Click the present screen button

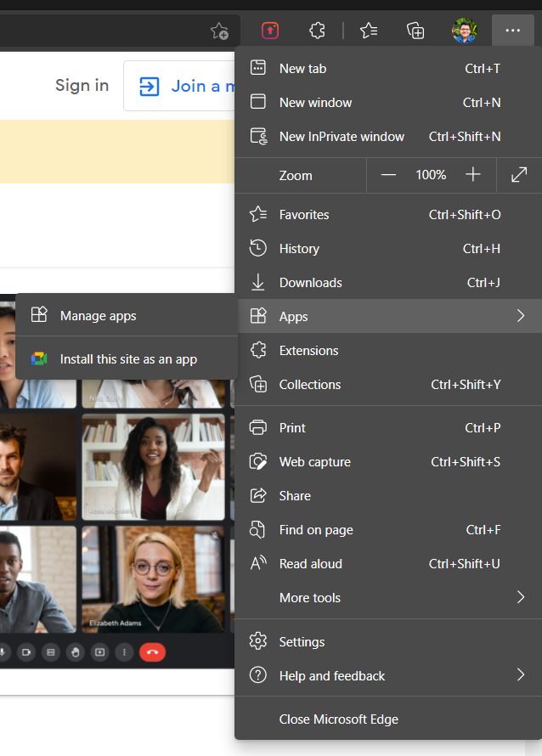coord(99,652)
